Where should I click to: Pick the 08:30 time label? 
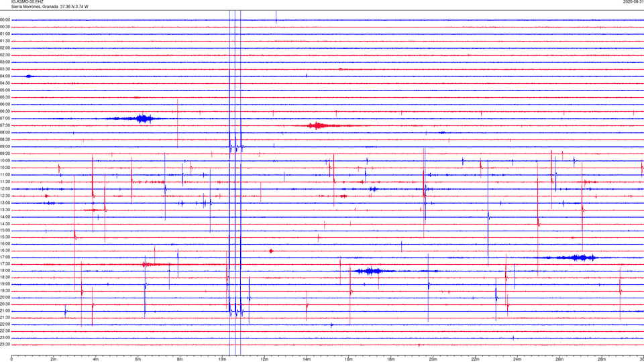[x=5, y=139]
